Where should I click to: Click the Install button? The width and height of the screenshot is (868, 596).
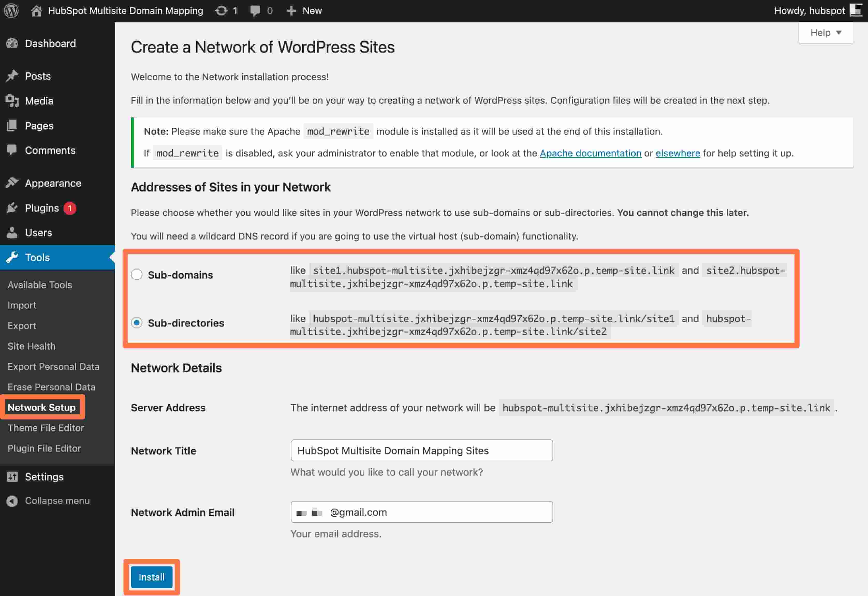(151, 576)
